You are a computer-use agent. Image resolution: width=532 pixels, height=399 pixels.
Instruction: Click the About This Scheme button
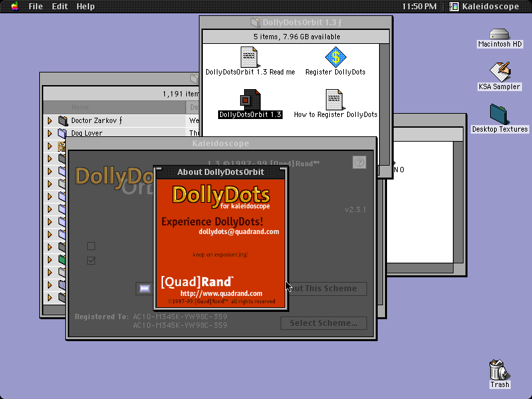[327, 289]
